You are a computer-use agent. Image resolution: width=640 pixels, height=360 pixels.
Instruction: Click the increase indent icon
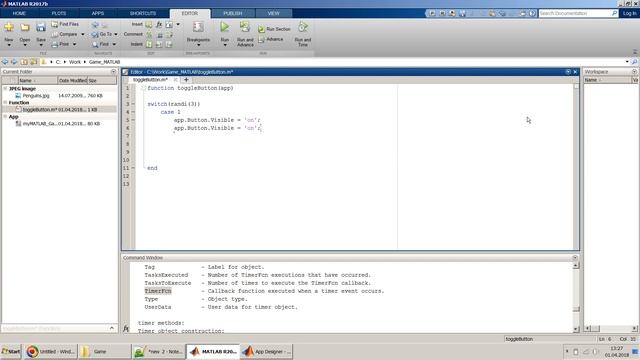[159, 44]
